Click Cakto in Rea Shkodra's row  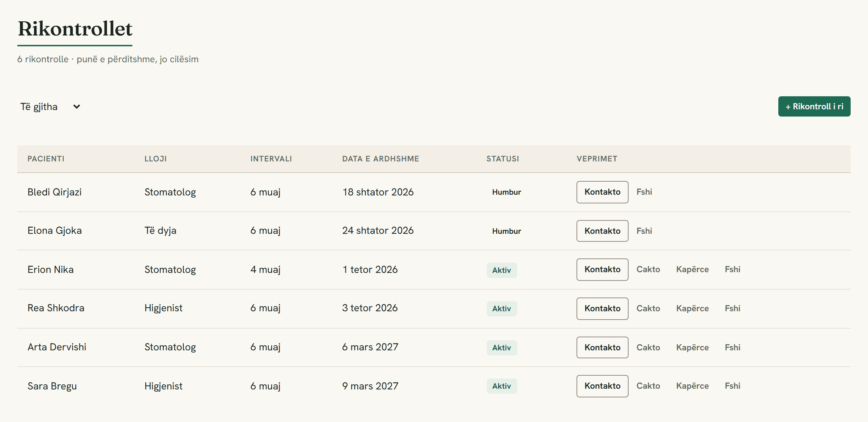point(648,309)
